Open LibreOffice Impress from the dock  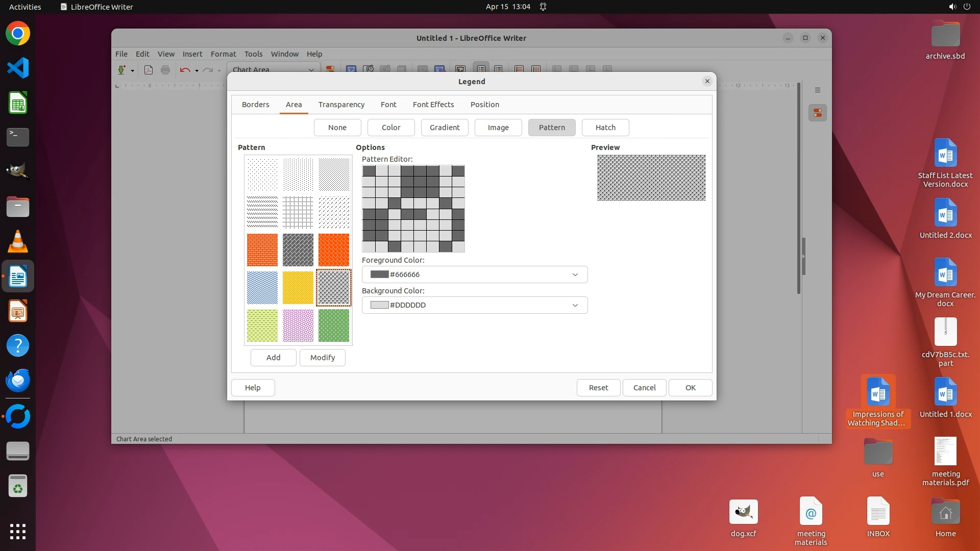[18, 311]
